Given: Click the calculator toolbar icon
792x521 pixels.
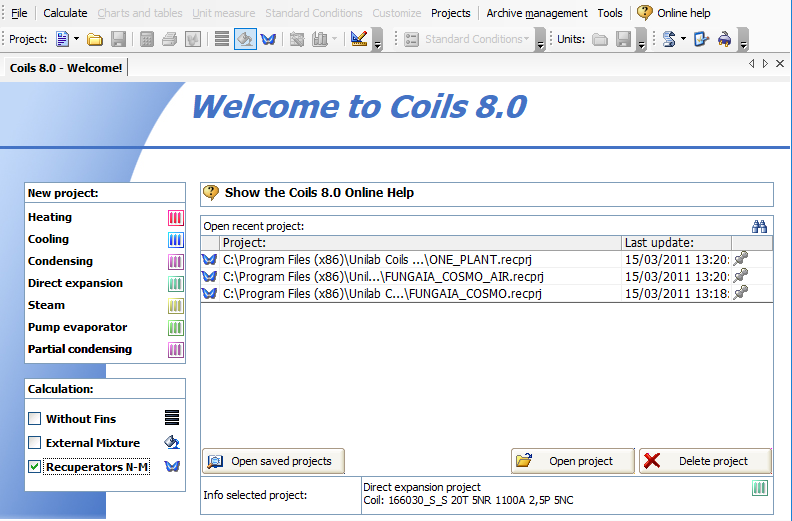Looking at the screenshot, I should pos(146,39).
